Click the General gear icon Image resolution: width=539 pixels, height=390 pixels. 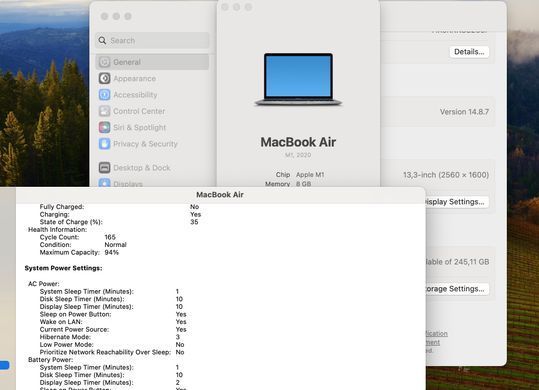click(x=104, y=62)
